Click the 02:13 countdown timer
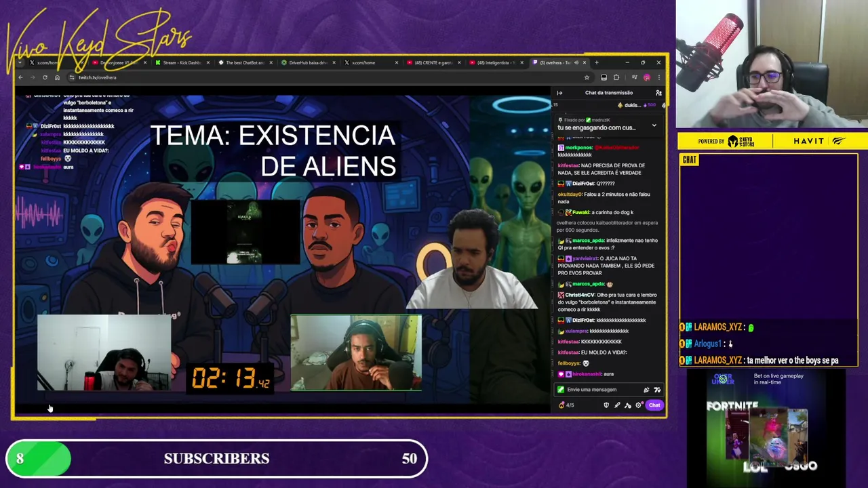 tap(231, 378)
